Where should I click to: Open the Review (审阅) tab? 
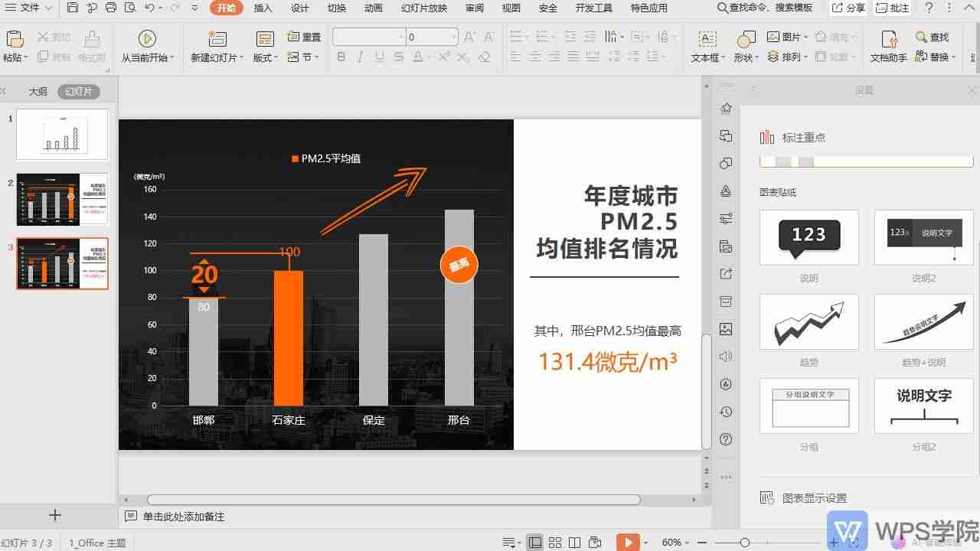pos(474,8)
